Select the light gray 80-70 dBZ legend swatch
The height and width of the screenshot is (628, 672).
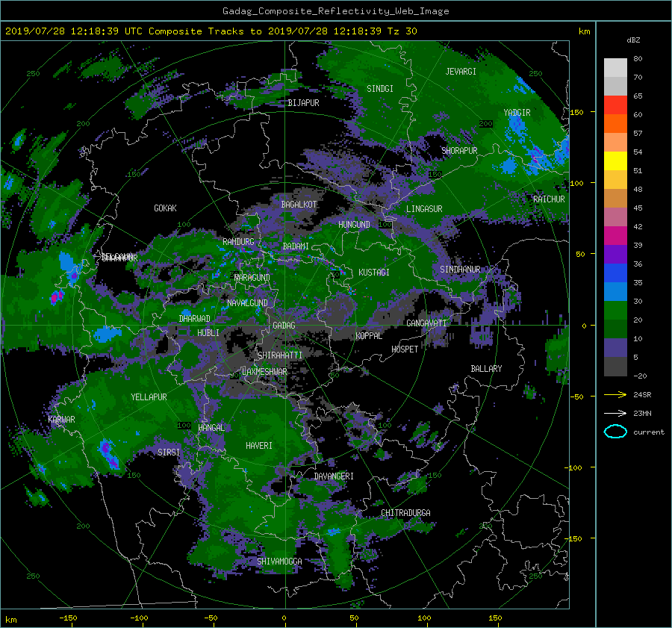[615, 68]
